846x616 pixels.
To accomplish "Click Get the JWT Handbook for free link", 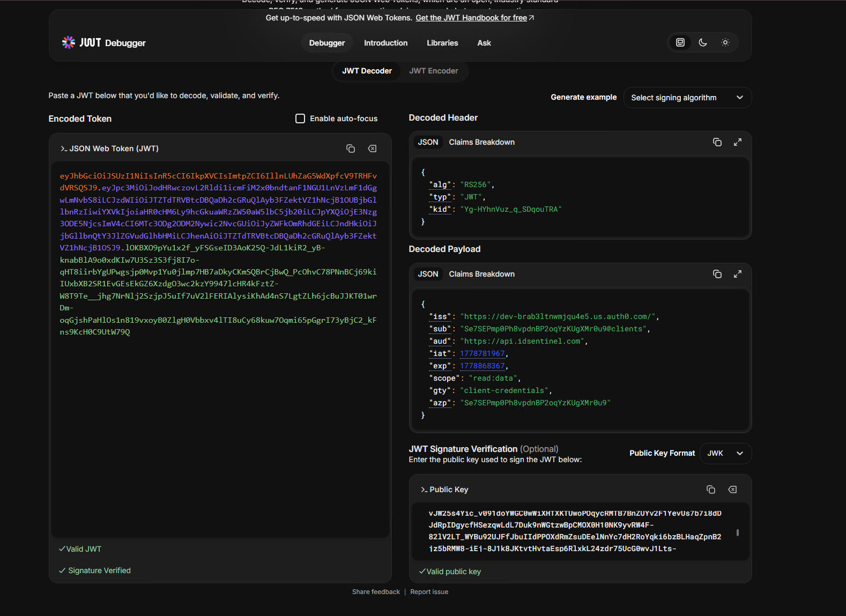I will [471, 18].
